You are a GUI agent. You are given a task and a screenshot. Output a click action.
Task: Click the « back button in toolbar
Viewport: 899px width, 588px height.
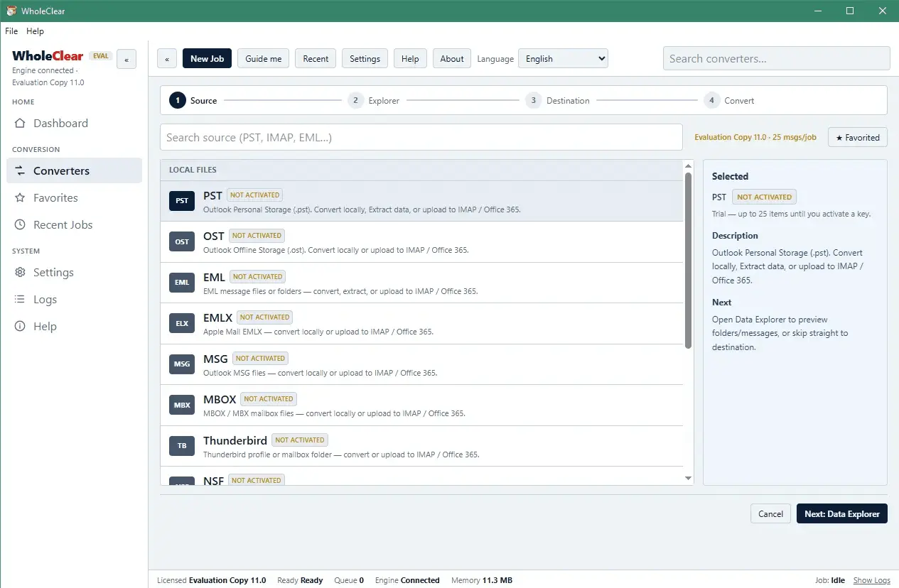[x=167, y=59]
